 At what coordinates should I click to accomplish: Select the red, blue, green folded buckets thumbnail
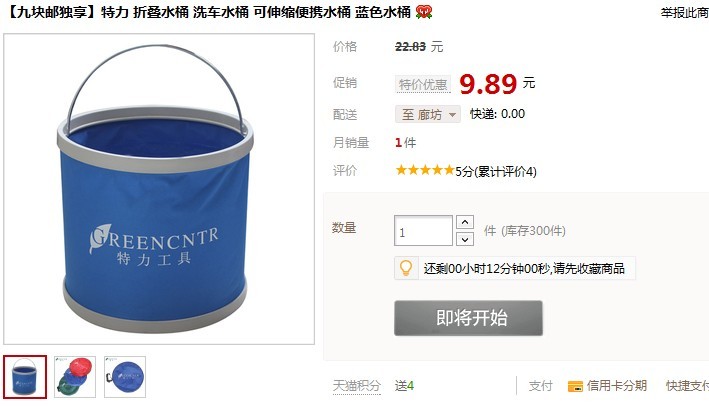point(75,377)
